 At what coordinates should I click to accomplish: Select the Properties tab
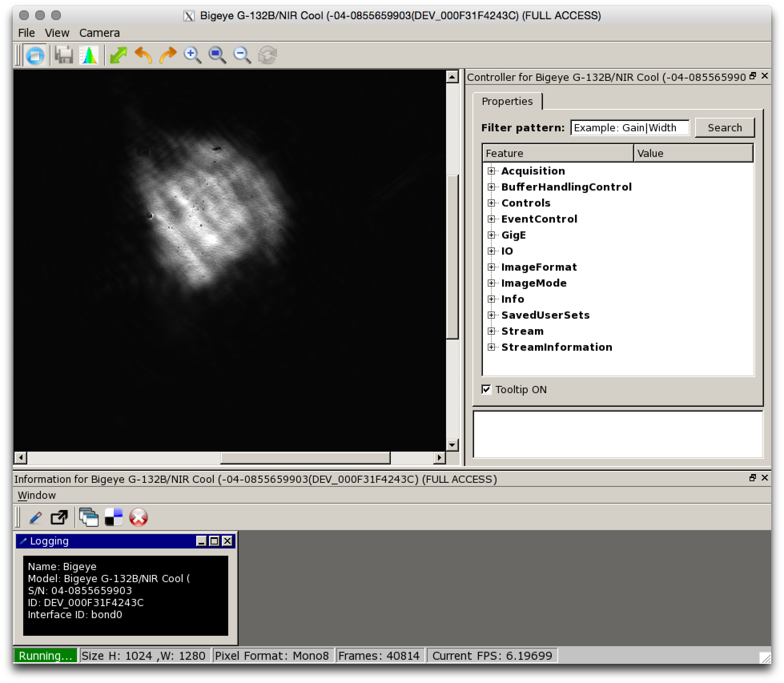pyautogui.click(x=507, y=101)
